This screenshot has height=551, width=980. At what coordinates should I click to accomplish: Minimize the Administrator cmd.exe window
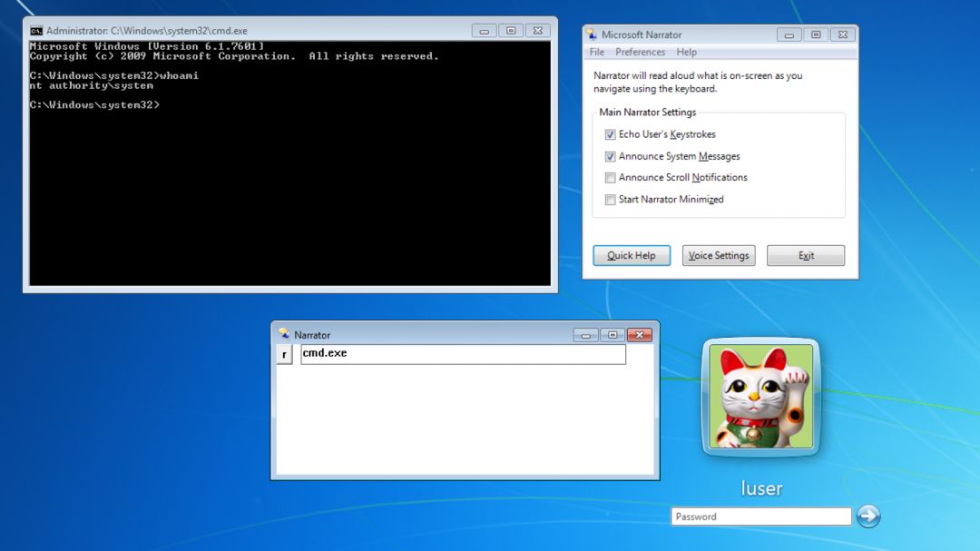[485, 31]
